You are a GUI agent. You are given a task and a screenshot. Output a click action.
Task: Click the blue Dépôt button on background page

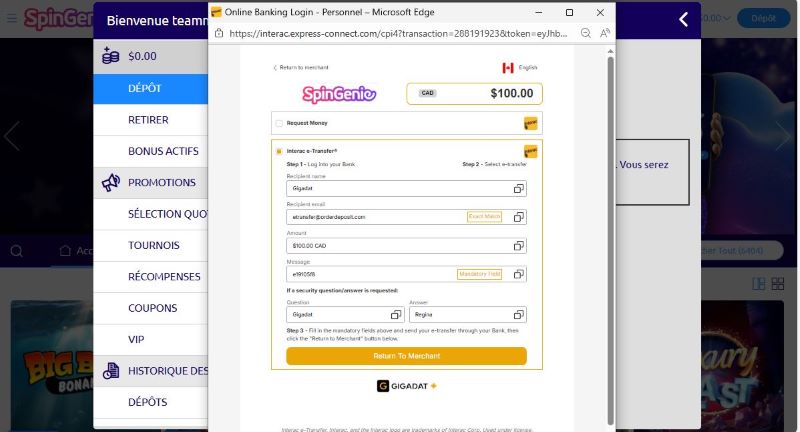(x=763, y=18)
